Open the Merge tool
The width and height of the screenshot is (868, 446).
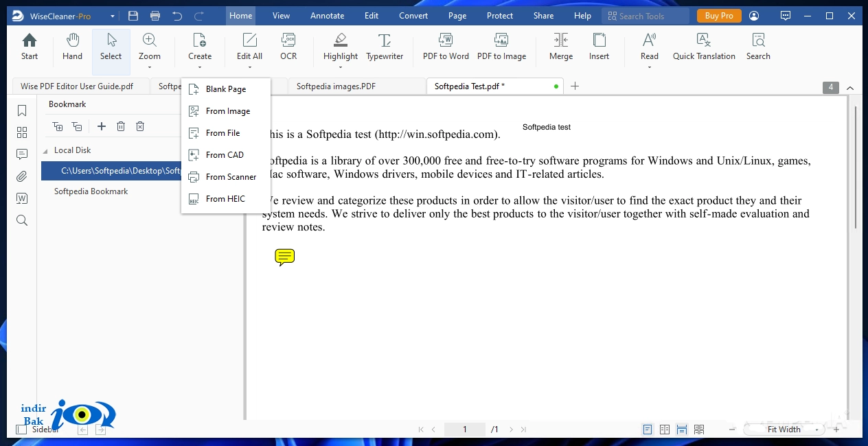560,47
